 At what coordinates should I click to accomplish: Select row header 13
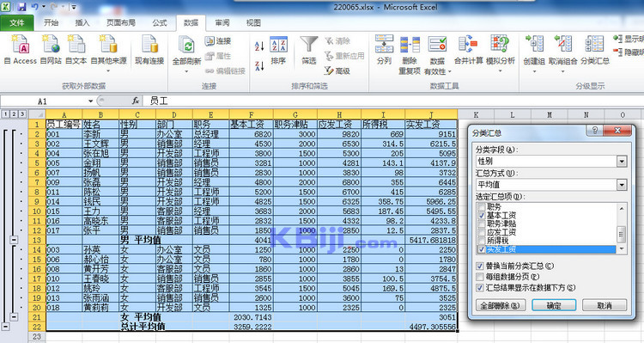coord(37,240)
